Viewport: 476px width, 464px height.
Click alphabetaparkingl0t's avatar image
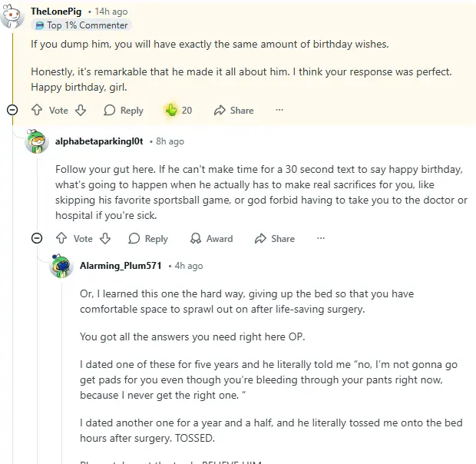[36, 141]
